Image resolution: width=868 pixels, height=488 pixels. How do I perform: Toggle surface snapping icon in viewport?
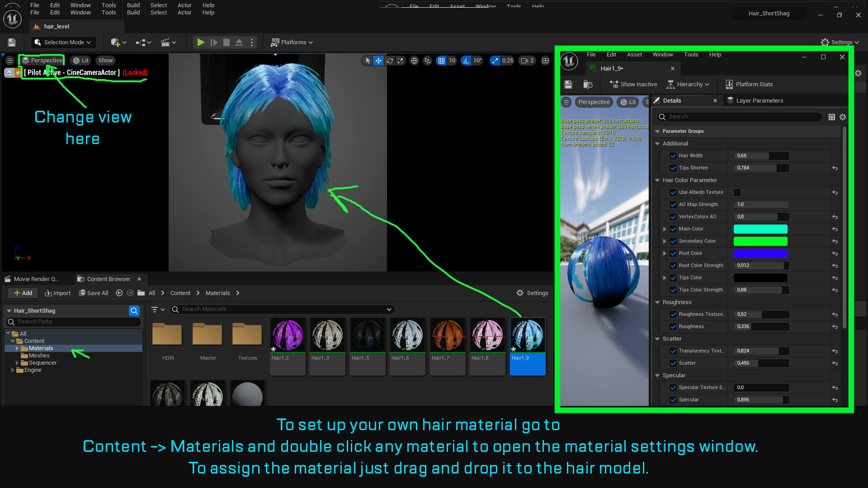coord(427,61)
